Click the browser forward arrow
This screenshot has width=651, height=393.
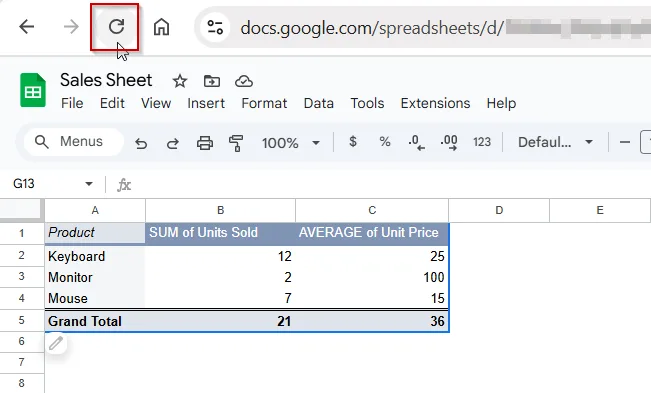[71, 27]
